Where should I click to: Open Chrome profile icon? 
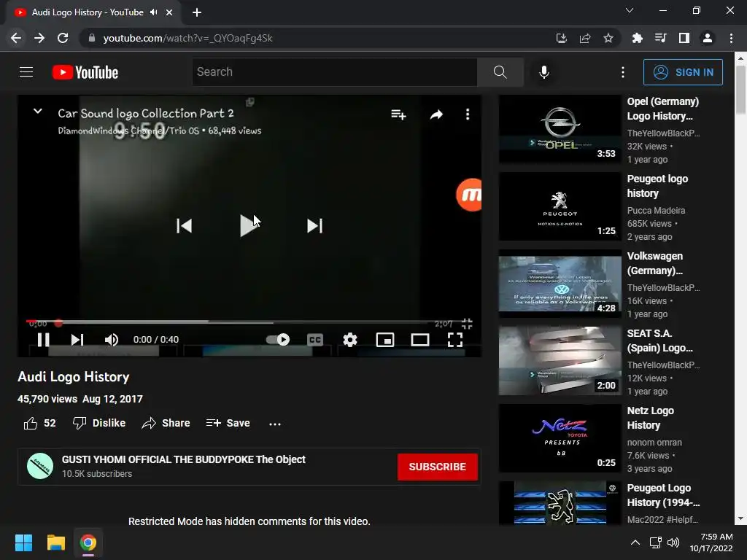tap(708, 38)
